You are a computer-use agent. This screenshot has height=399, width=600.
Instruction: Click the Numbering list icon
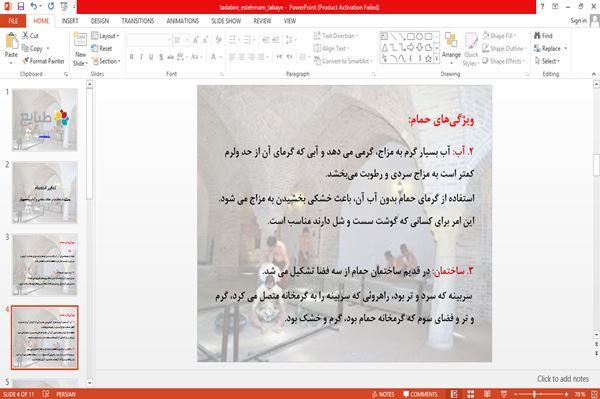coord(248,40)
